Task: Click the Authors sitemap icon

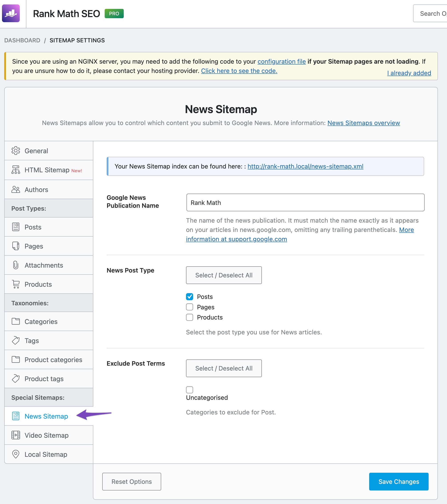Action: click(16, 189)
